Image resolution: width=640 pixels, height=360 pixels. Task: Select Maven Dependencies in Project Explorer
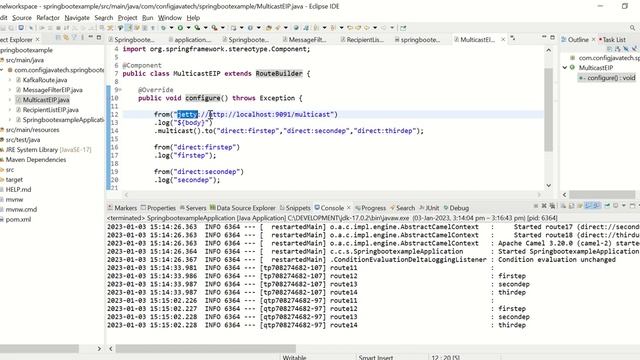(x=36, y=160)
